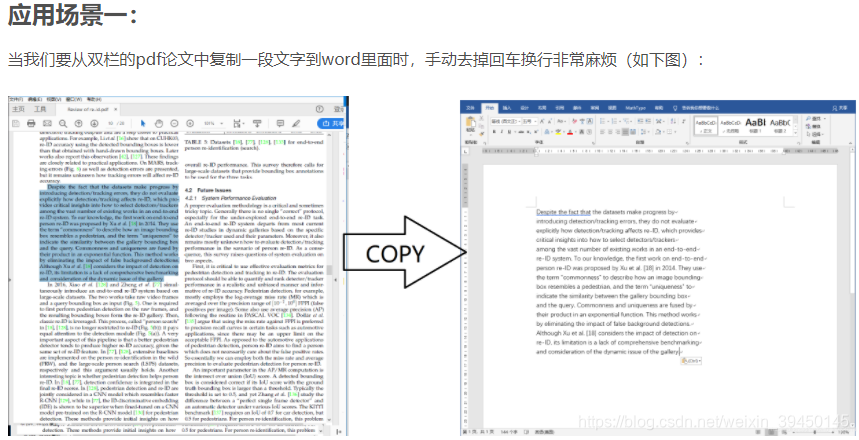The image size is (859, 440).
Task: Apply the 标题 1 style in Word
Action: click(755, 126)
